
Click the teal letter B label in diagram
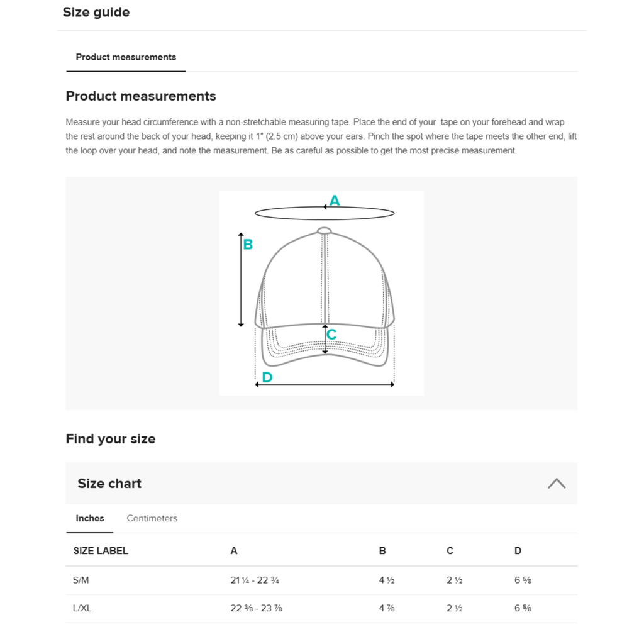click(248, 245)
